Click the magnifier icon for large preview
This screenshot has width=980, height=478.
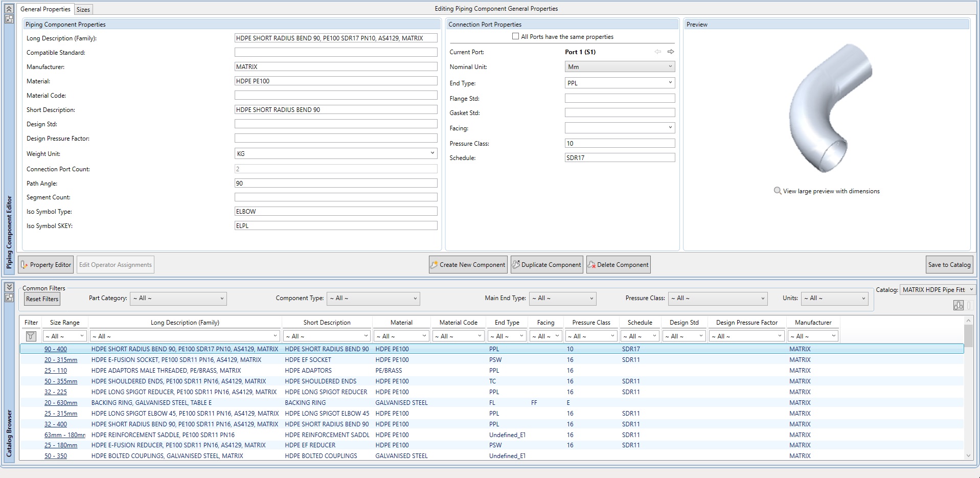(x=777, y=191)
